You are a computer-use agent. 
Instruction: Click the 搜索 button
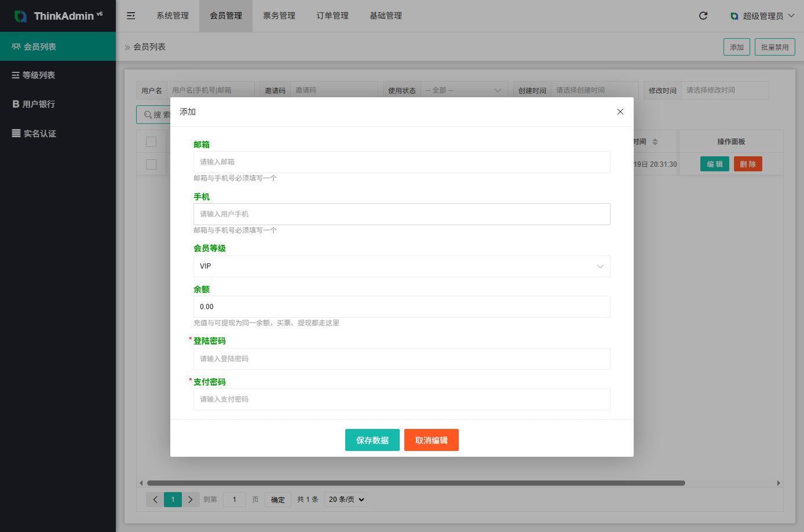coord(154,115)
